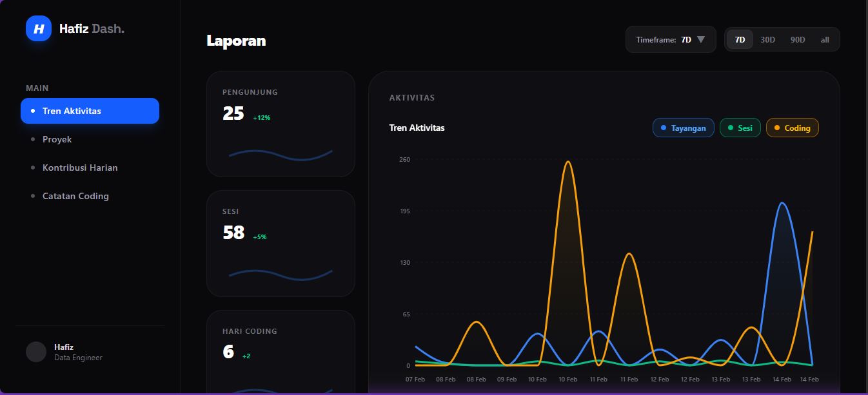868x395 pixels.
Task: Open the Tren Aktivitas page
Action: click(x=90, y=111)
